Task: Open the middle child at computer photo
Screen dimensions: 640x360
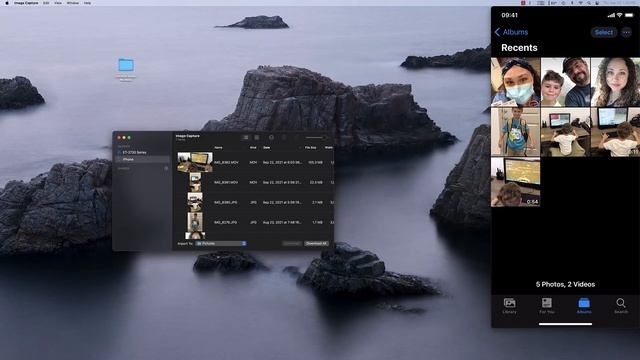Action: [x=565, y=132]
